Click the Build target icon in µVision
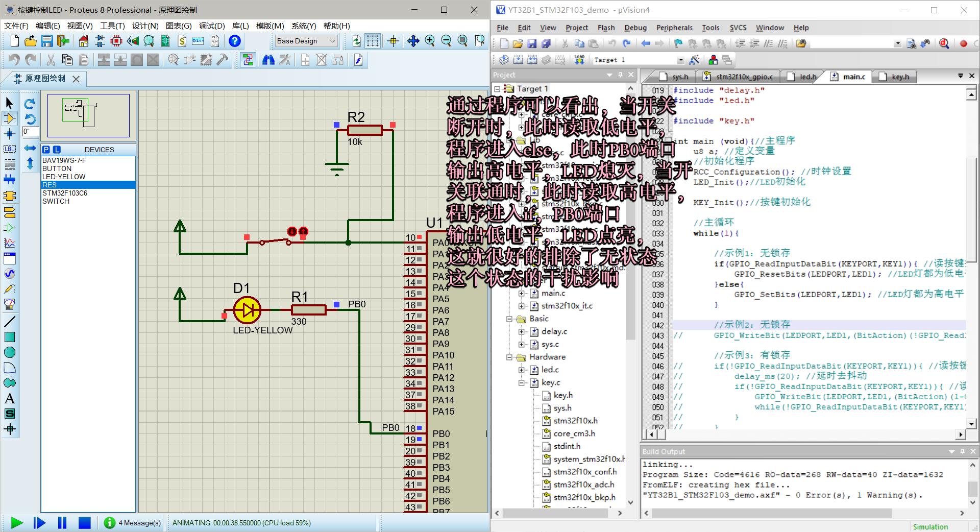This screenshot has width=980, height=532. pyautogui.click(x=518, y=60)
